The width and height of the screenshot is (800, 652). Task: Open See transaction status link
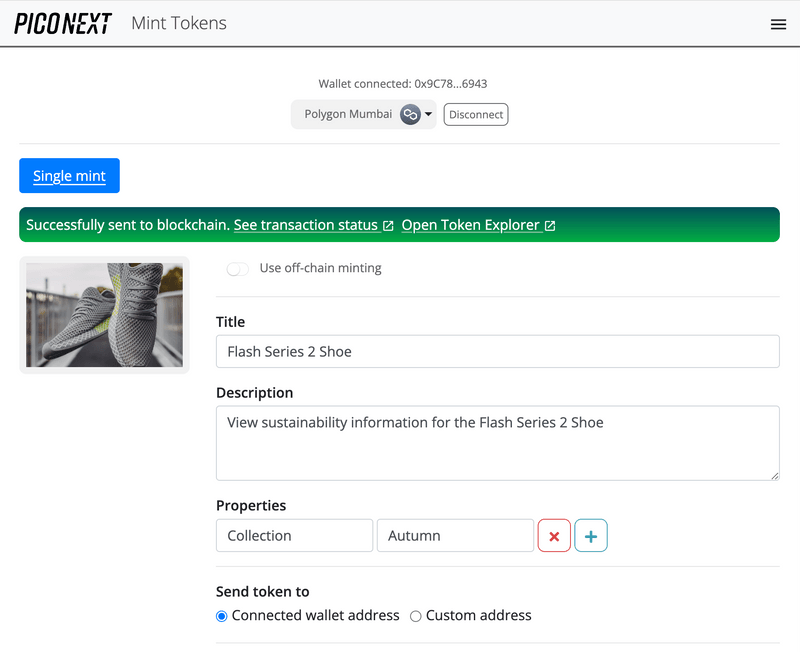tap(305, 226)
